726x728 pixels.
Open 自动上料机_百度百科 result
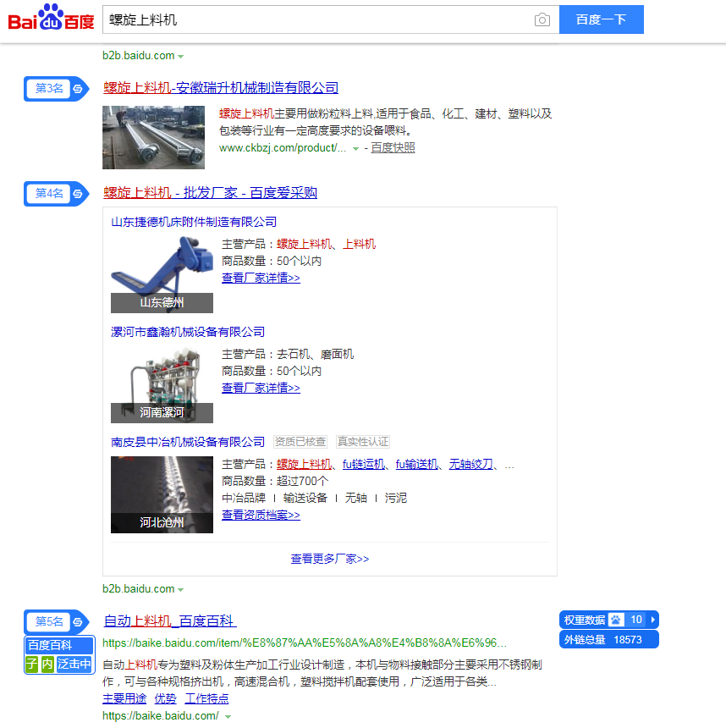click(x=170, y=621)
